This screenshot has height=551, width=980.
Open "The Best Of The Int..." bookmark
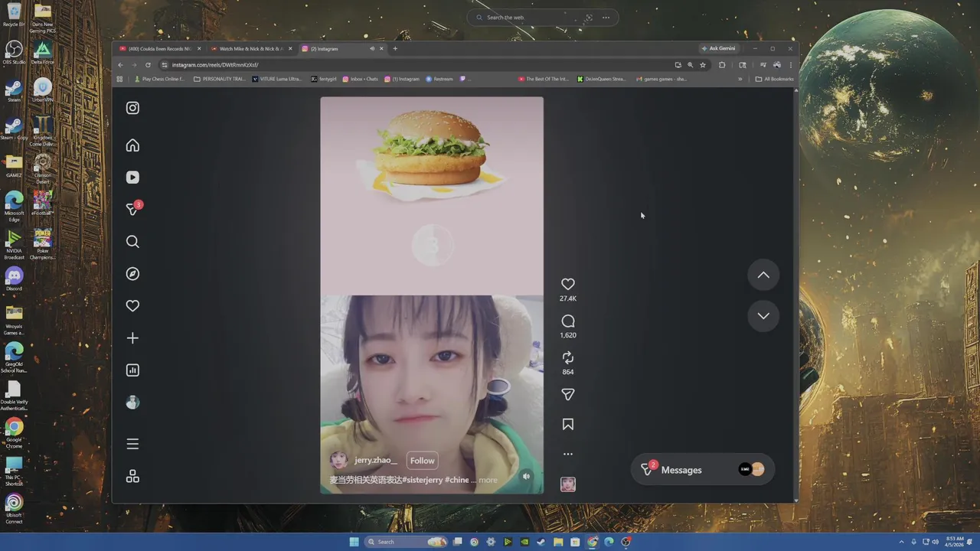click(544, 79)
